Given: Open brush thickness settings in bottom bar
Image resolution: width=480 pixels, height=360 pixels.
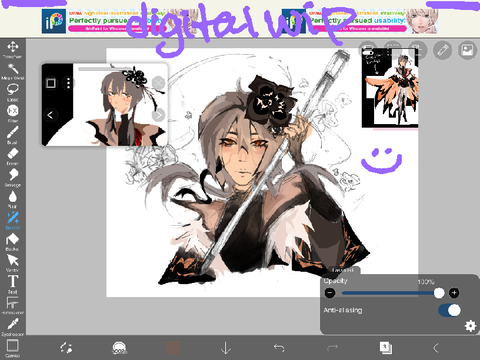Looking at the screenshot, I should (119, 348).
